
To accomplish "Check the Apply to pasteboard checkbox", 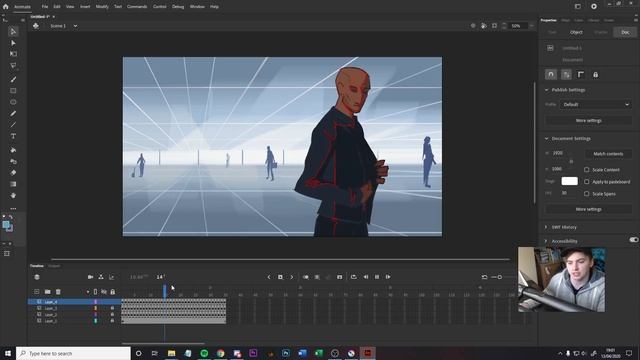I will point(587,182).
